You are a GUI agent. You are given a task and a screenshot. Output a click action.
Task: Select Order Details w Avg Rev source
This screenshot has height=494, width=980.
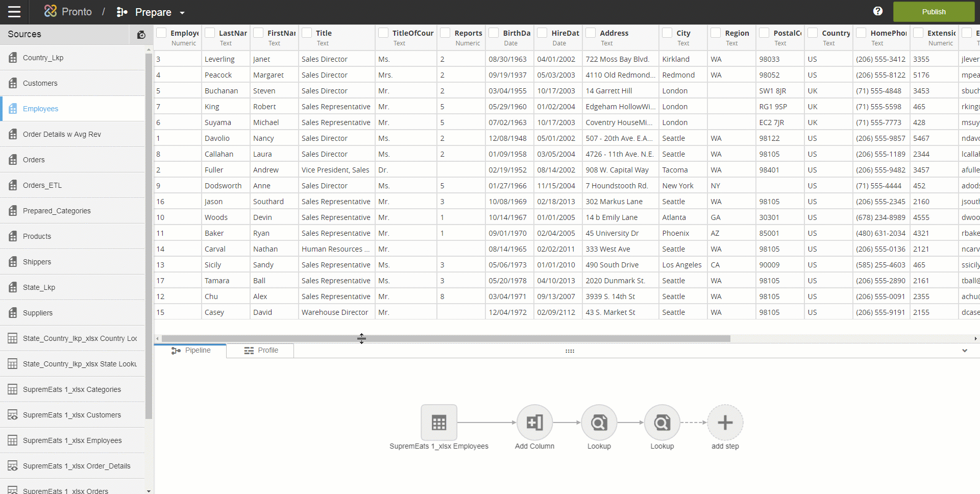[72, 134]
